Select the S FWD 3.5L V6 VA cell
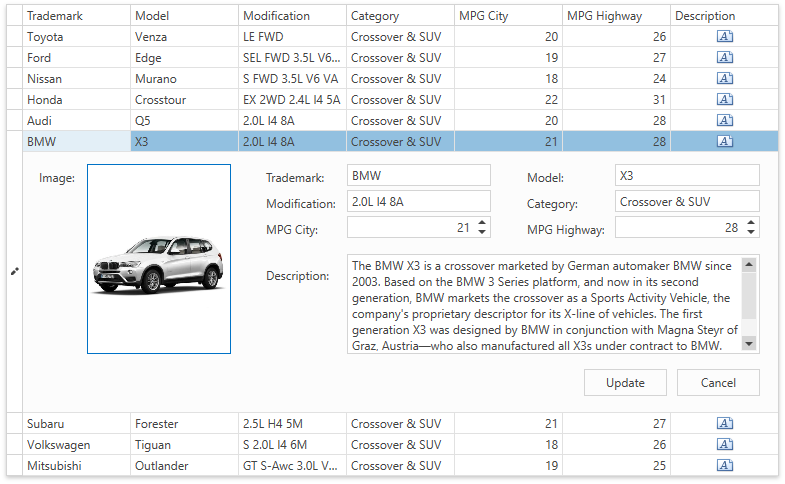The height and width of the screenshot is (484, 785). [x=292, y=79]
